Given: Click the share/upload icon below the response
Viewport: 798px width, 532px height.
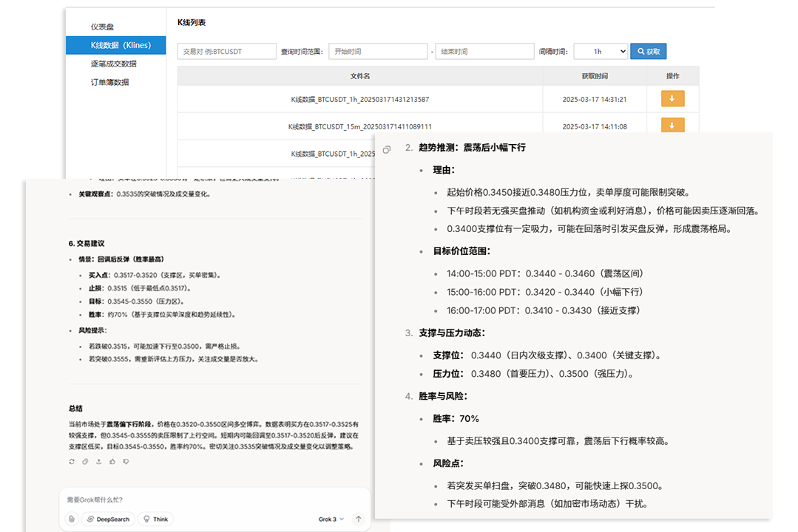Looking at the screenshot, I should click(98, 462).
